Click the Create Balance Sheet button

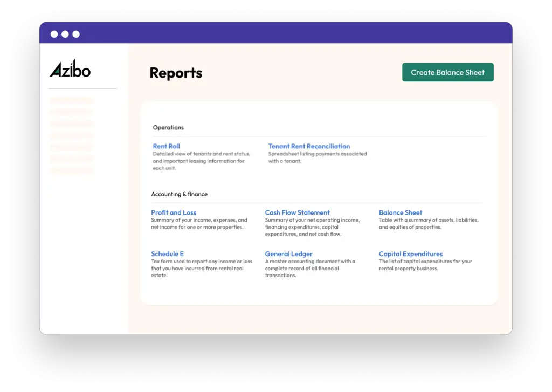pos(448,72)
